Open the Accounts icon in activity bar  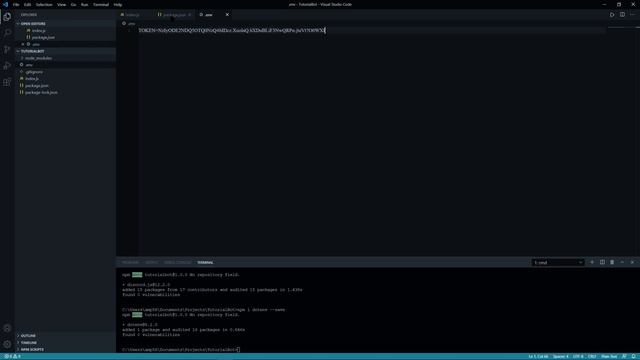click(7, 328)
